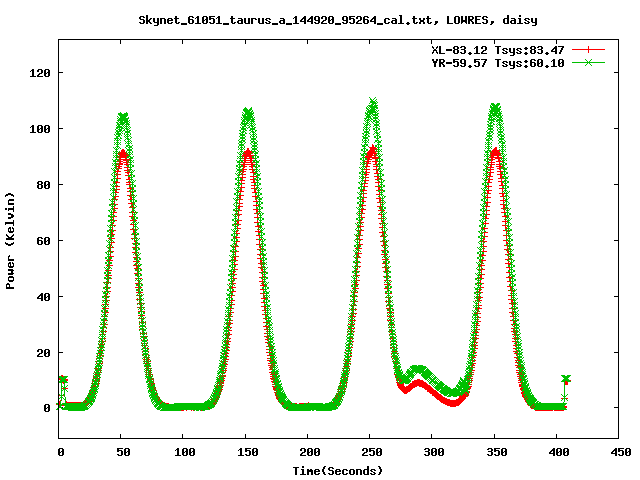Click the top of the third green peak
Screen dimensions: 640x480
pyautogui.click(x=373, y=103)
